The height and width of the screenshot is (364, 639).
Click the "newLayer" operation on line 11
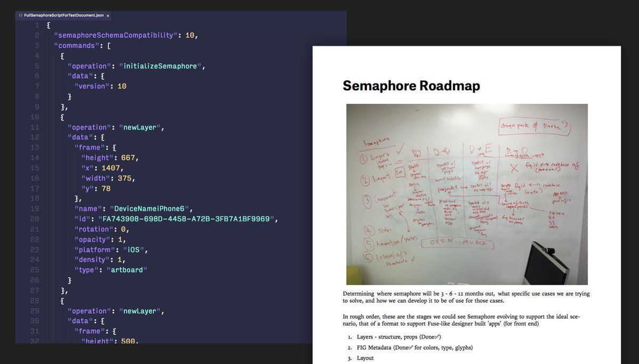point(141,127)
